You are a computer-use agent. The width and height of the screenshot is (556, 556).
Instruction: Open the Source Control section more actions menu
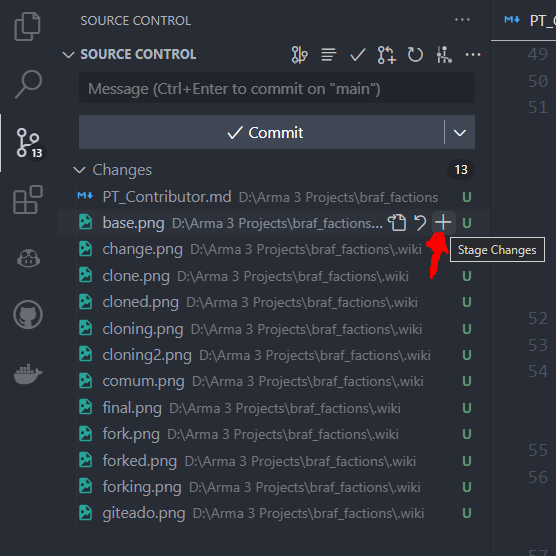point(473,55)
